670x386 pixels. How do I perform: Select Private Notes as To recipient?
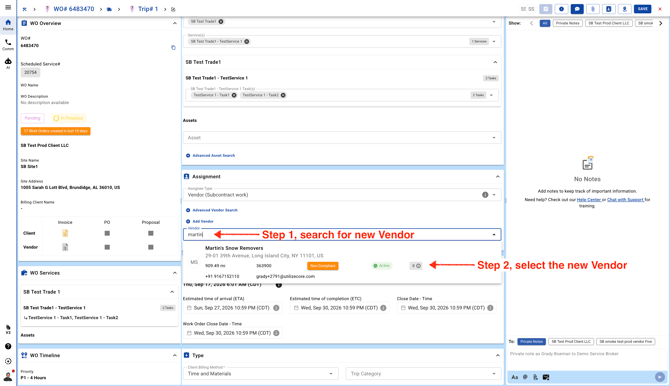(x=532, y=342)
